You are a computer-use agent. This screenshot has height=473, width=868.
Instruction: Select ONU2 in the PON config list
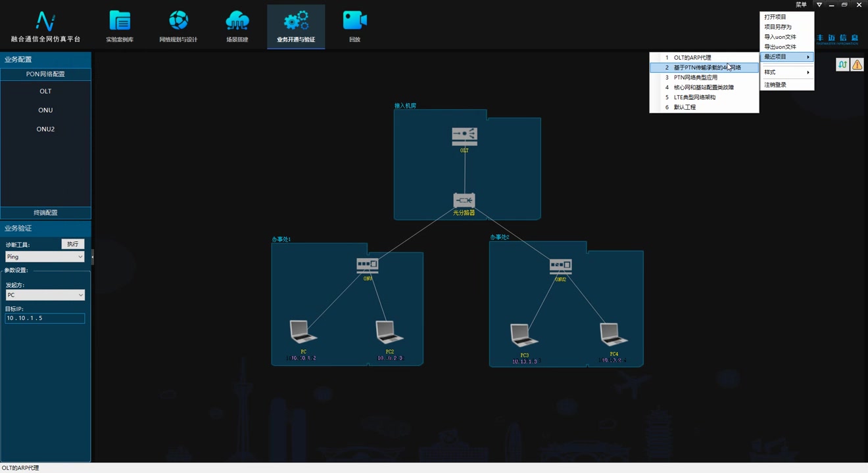[x=45, y=129]
